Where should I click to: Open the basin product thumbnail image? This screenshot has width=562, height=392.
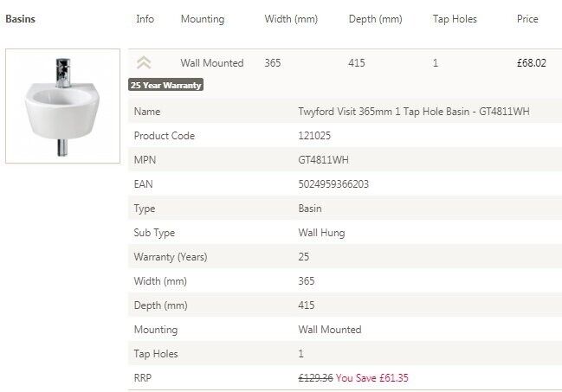pos(62,106)
